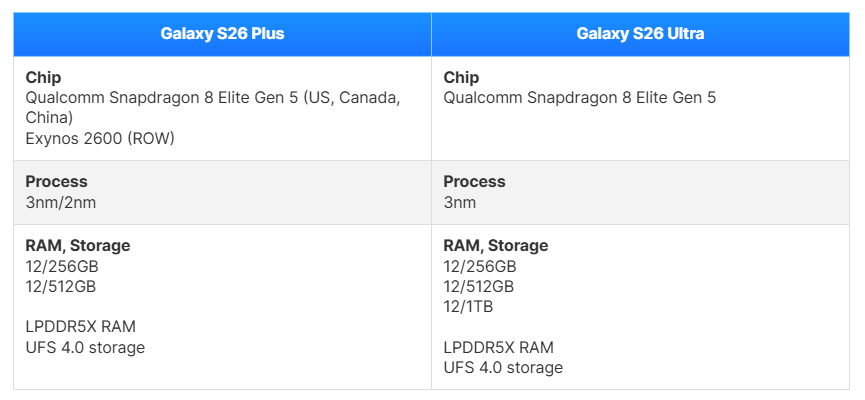Click 12/256GB in the S26 Ultra column
The width and height of the screenshot is (865, 400).
pos(480,267)
